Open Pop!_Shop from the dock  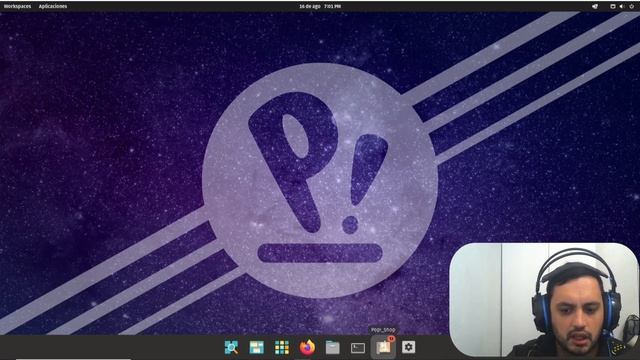(383, 347)
